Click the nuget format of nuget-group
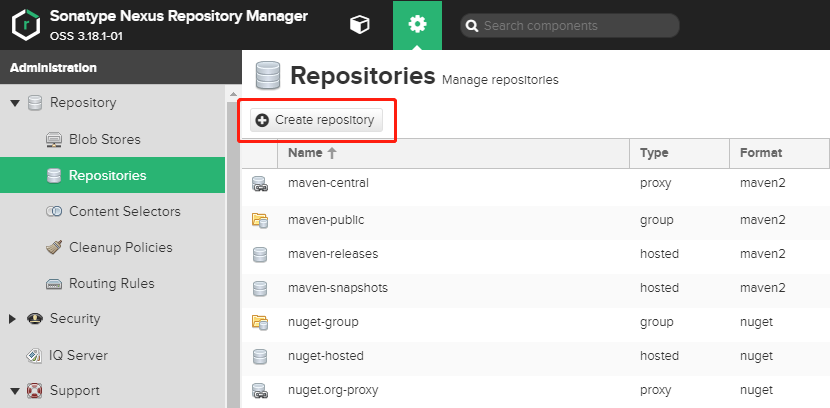Screen dimensions: 830x408 756,322
